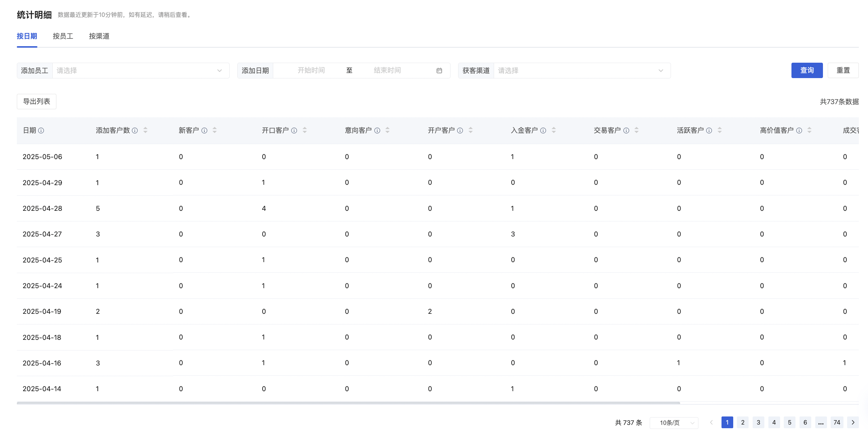This screenshot has width=868, height=437.
Task: Go to page 5
Action: coord(790,422)
